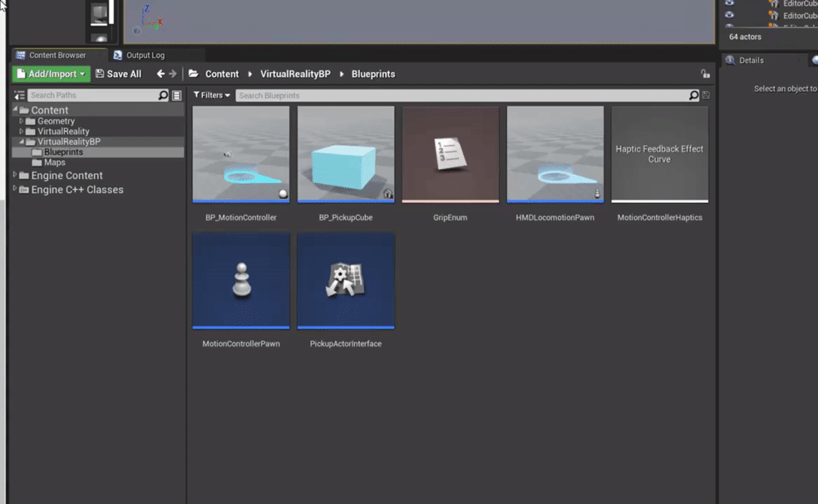Select the MotionControllerHaptics asset thumbnail
Screen dimensions: 818x504
660,155
